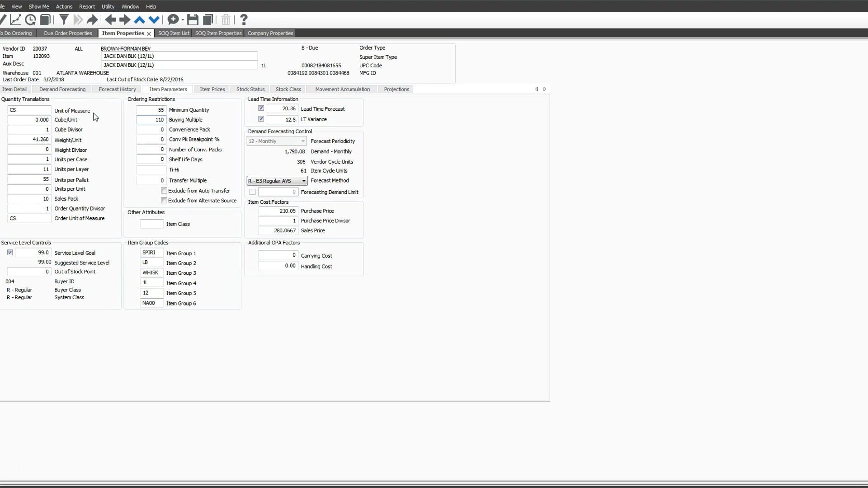The width and height of the screenshot is (868, 488).
Task: Toggle LT Variance checkbox
Action: [260, 118]
